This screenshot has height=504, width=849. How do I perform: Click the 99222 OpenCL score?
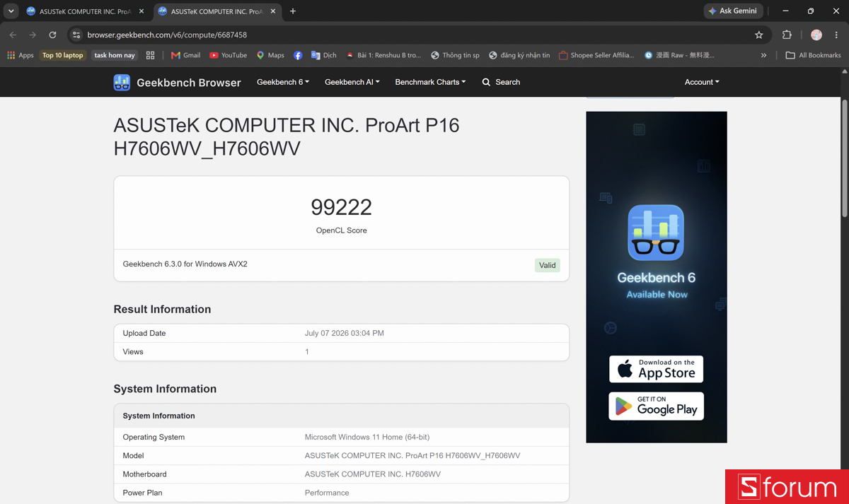[x=341, y=207]
